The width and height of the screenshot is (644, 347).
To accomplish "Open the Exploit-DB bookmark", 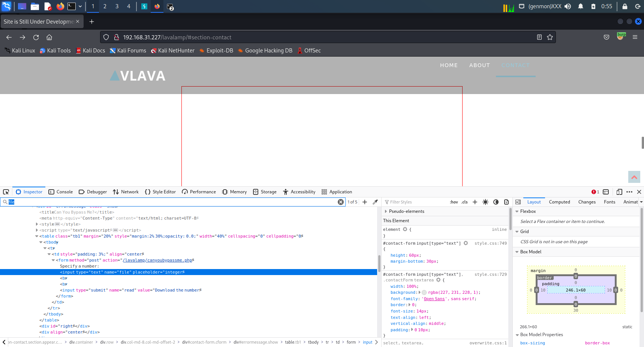I will 216,51.
